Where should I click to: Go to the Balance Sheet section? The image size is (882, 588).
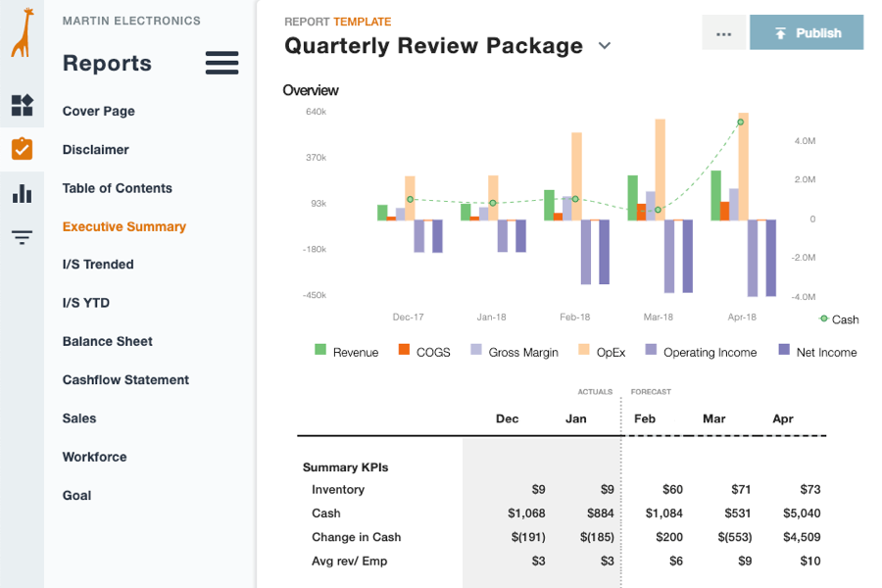[108, 341]
